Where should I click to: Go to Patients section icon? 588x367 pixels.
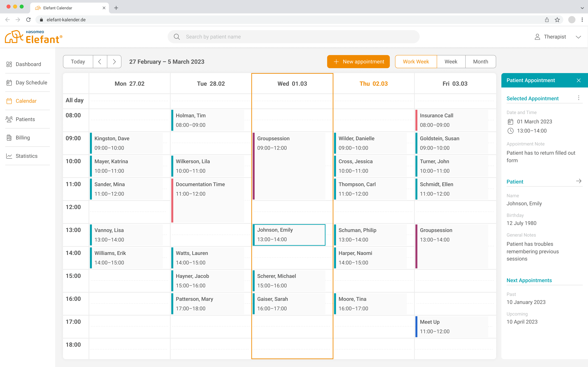click(x=9, y=119)
